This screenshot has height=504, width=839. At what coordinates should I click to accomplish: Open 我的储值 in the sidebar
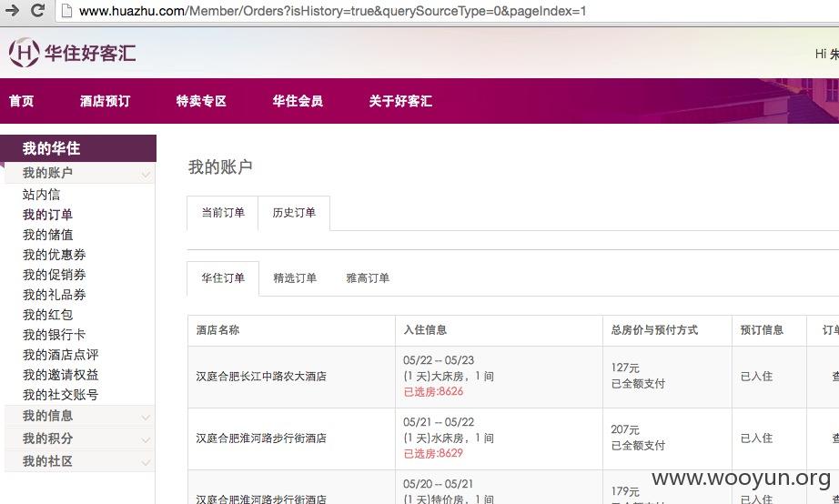tap(47, 235)
